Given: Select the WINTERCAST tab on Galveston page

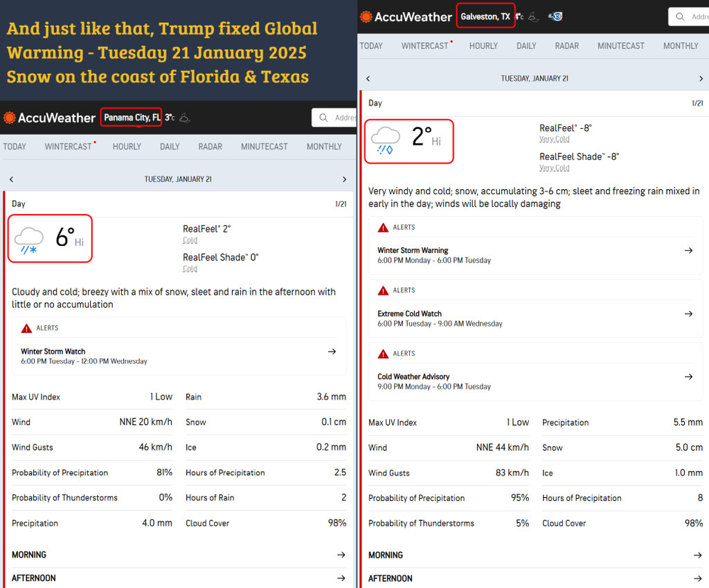Looking at the screenshot, I should [425, 46].
